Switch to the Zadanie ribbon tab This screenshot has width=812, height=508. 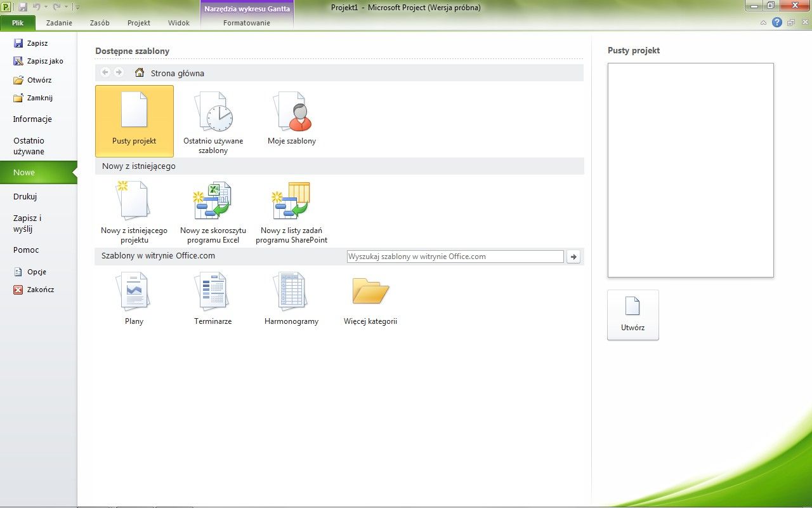(x=59, y=23)
